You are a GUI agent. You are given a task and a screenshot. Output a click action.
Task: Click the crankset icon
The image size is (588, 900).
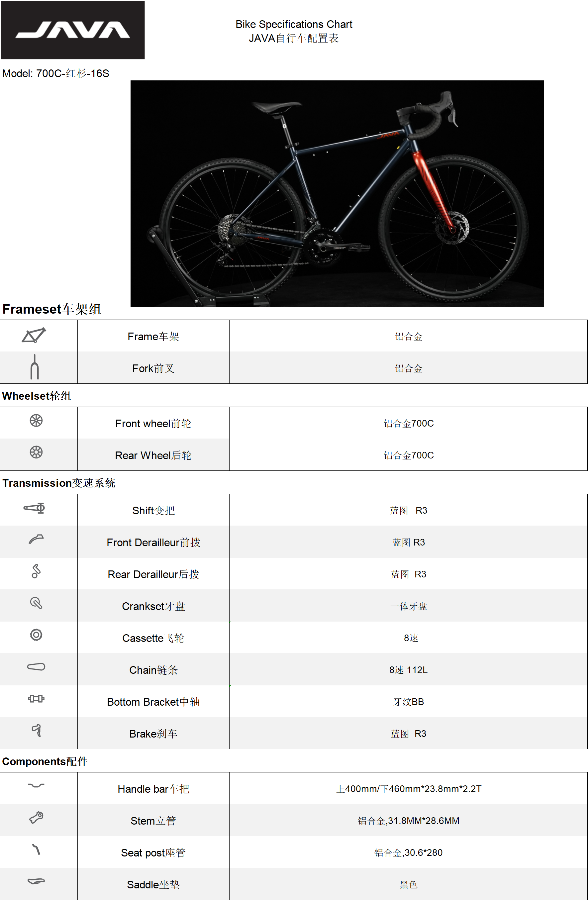click(36, 603)
